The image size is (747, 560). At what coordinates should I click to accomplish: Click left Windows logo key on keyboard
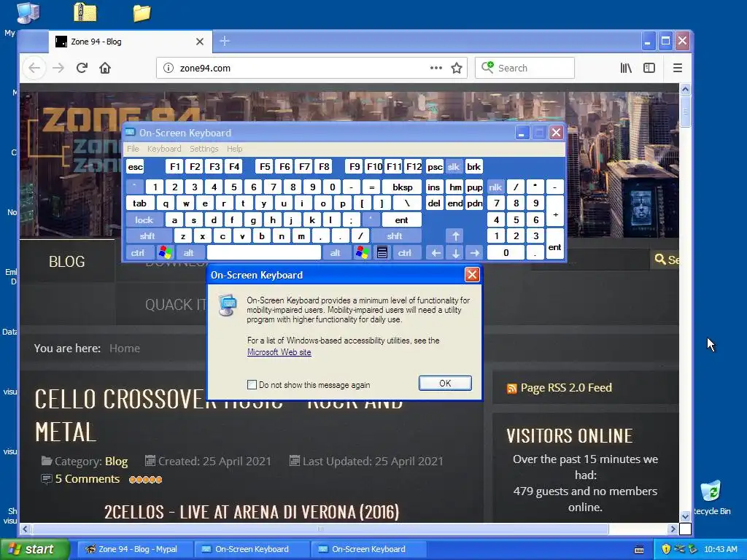tap(166, 252)
